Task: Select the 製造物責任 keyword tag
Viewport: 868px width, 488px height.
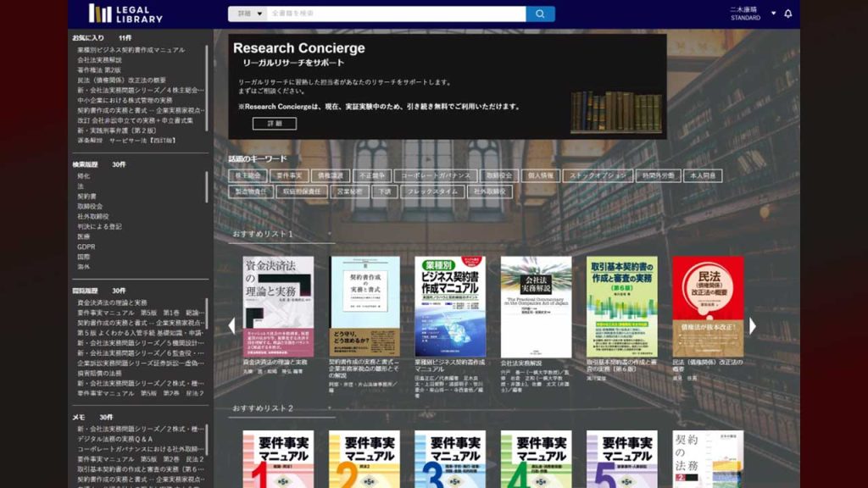Action: [x=251, y=191]
